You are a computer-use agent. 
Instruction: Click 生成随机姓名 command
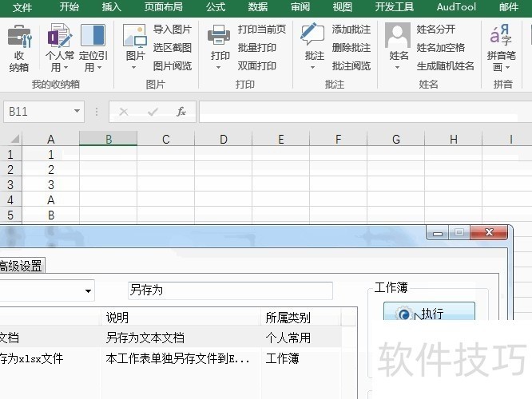445,65
